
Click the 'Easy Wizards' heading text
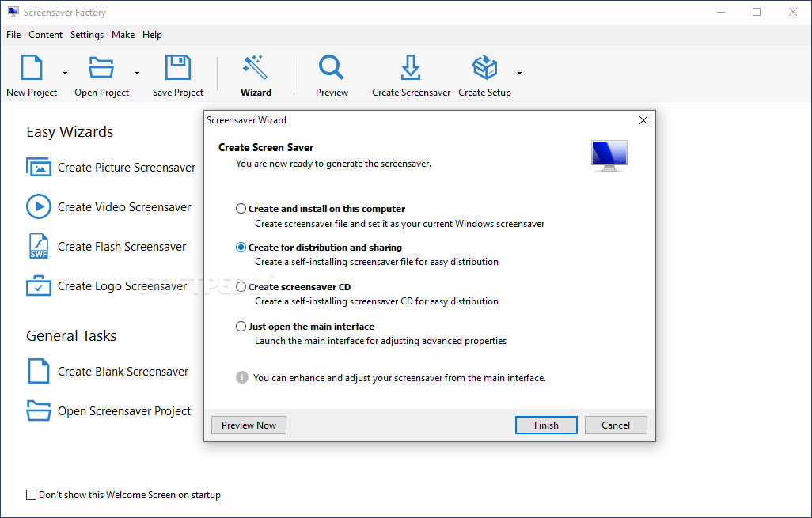point(70,131)
